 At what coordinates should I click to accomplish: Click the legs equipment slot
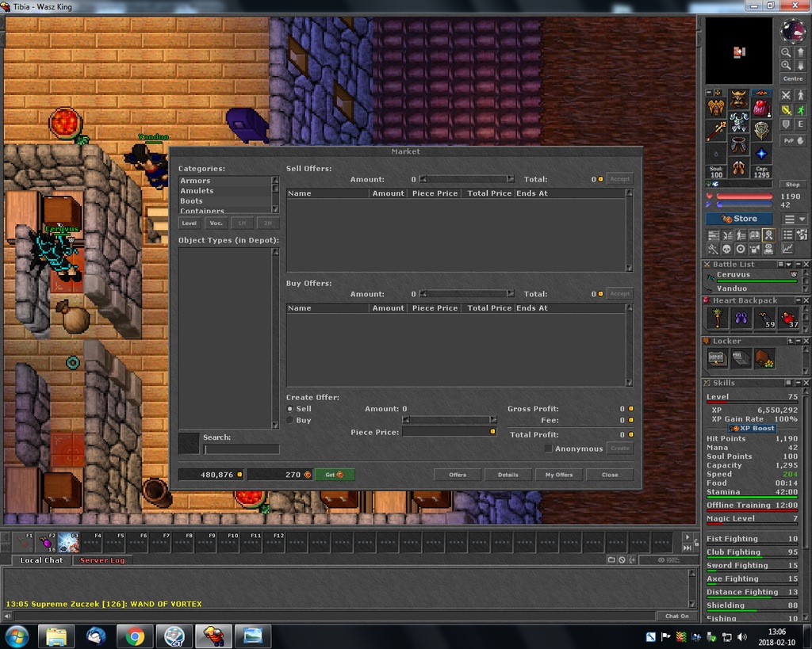[739, 145]
